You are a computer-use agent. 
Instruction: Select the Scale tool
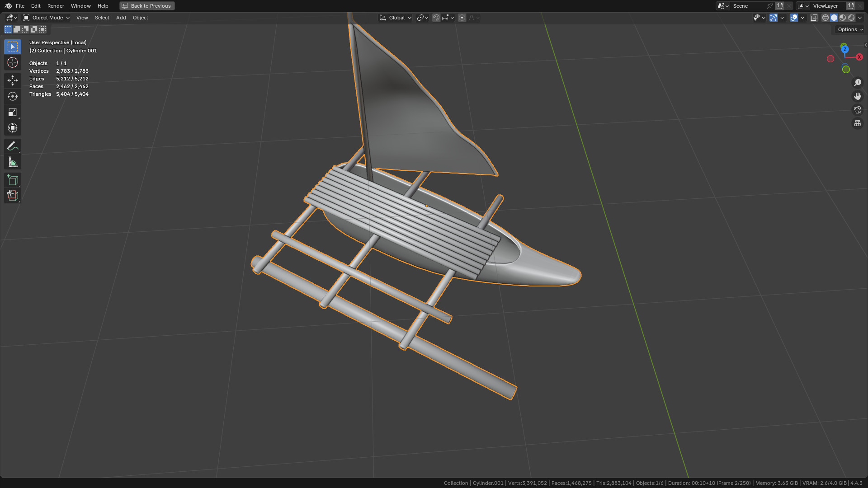click(13, 112)
